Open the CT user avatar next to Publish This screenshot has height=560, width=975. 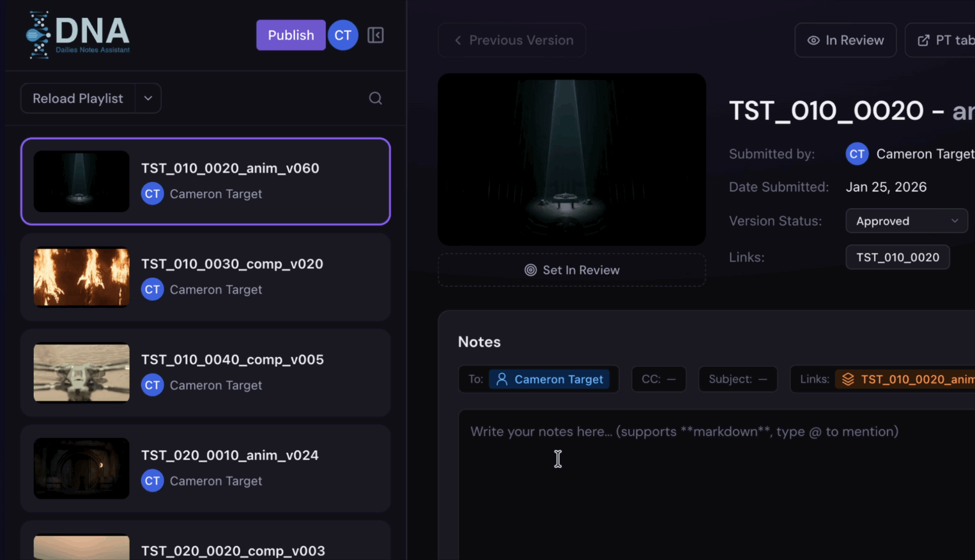click(343, 35)
